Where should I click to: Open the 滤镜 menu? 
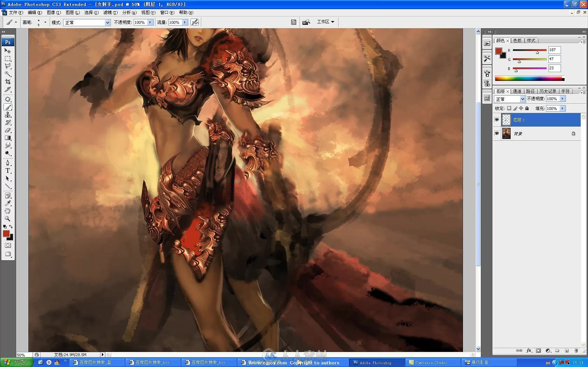[110, 12]
